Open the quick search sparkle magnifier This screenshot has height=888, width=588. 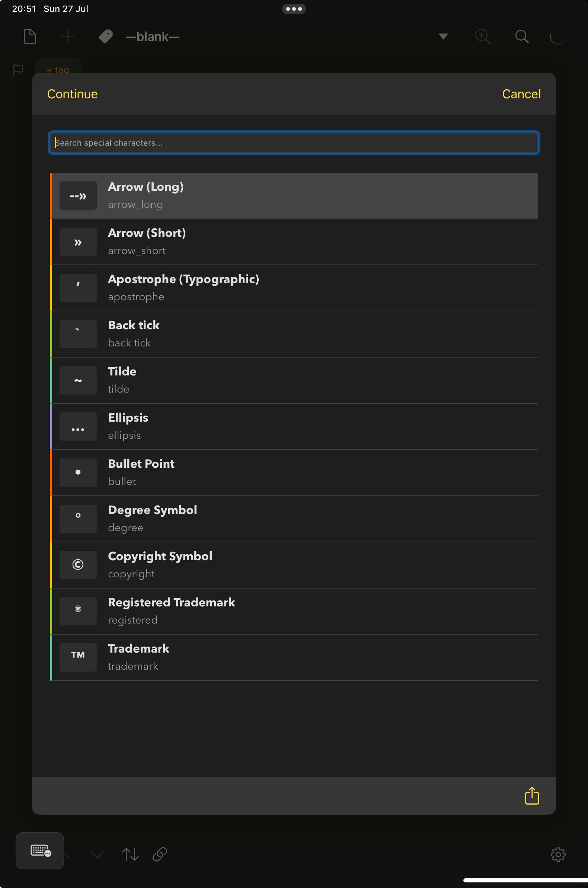(483, 37)
